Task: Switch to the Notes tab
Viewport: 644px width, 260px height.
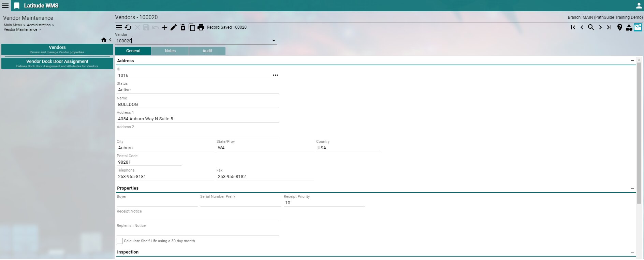Action: pyautogui.click(x=170, y=51)
